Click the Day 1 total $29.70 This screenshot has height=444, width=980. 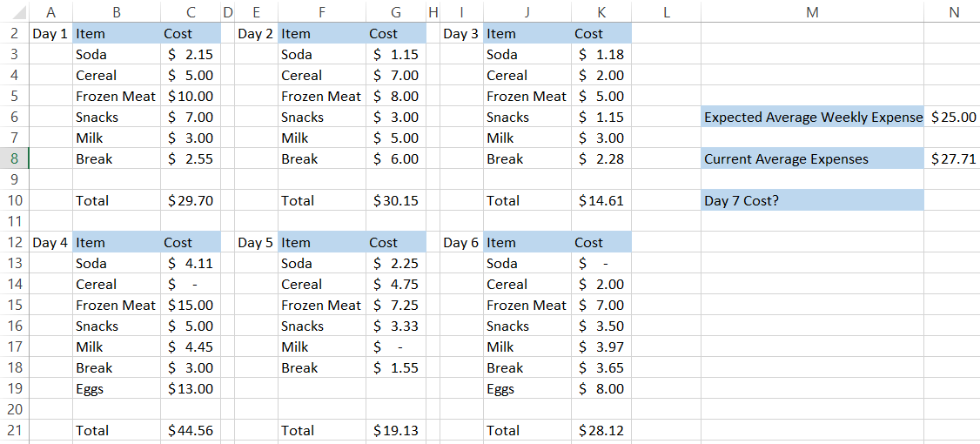(x=190, y=200)
